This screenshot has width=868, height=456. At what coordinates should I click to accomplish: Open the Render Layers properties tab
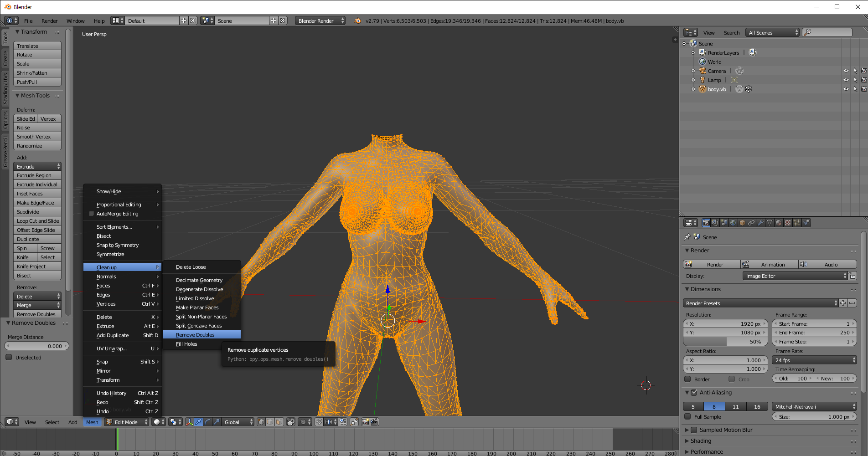[x=715, y=223]
